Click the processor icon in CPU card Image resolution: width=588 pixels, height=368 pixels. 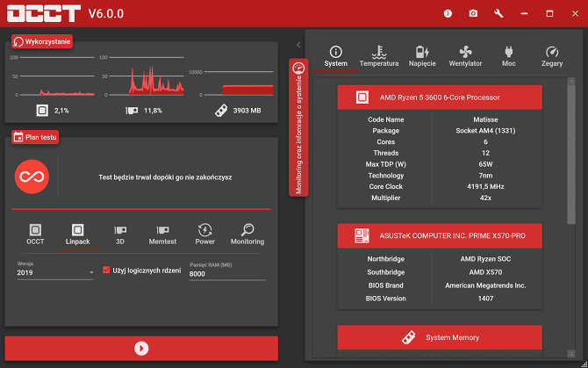362,97
